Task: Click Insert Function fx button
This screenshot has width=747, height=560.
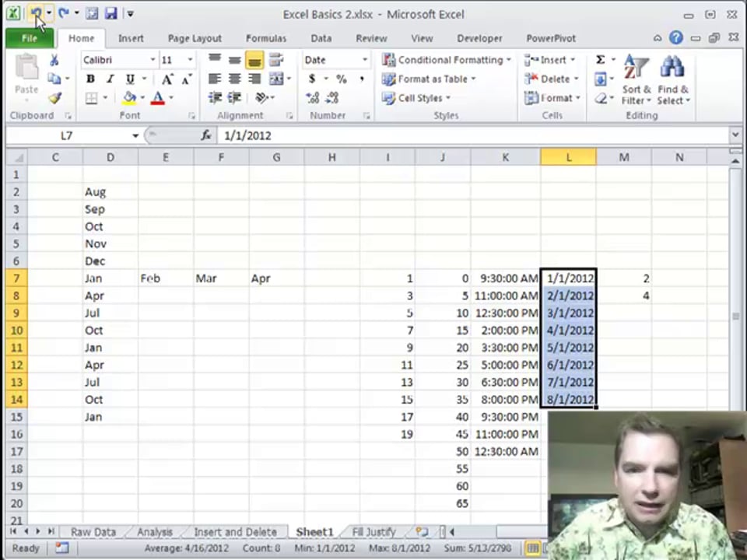Action: click(x=205, y=135)
